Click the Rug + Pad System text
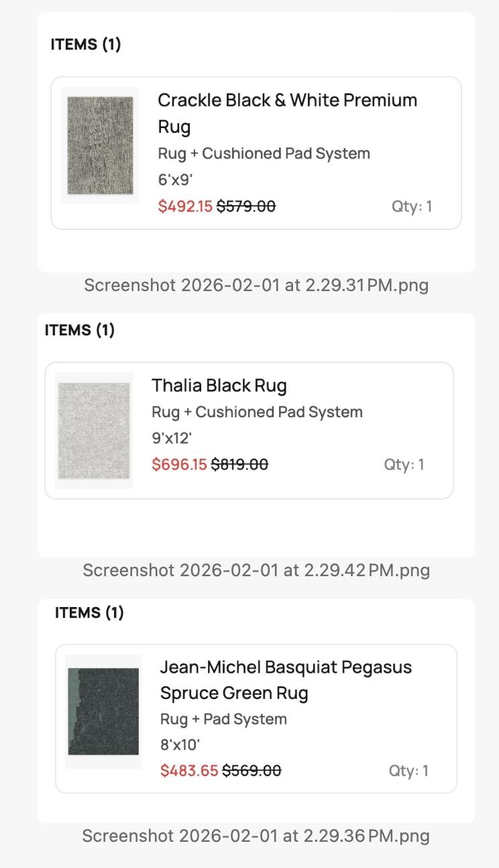 coord(223,719)
